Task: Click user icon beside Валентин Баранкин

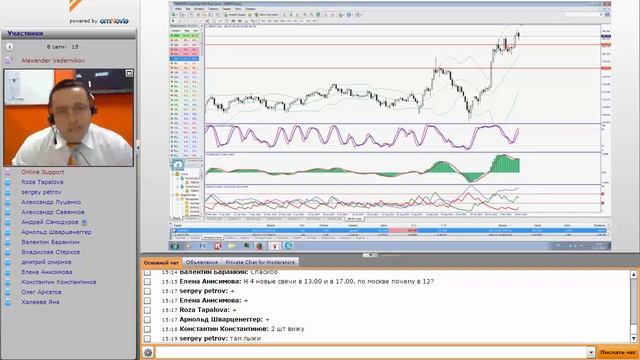Action: tap(8, 242)
